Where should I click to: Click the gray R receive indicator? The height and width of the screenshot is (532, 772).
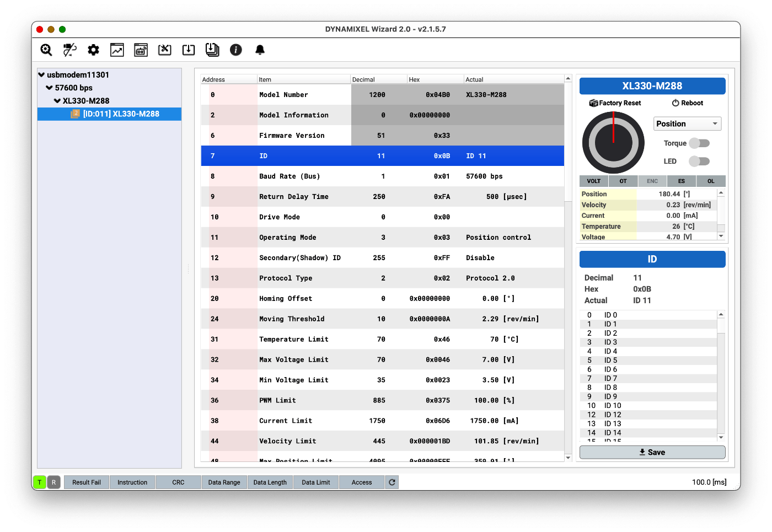pos(54,482)
